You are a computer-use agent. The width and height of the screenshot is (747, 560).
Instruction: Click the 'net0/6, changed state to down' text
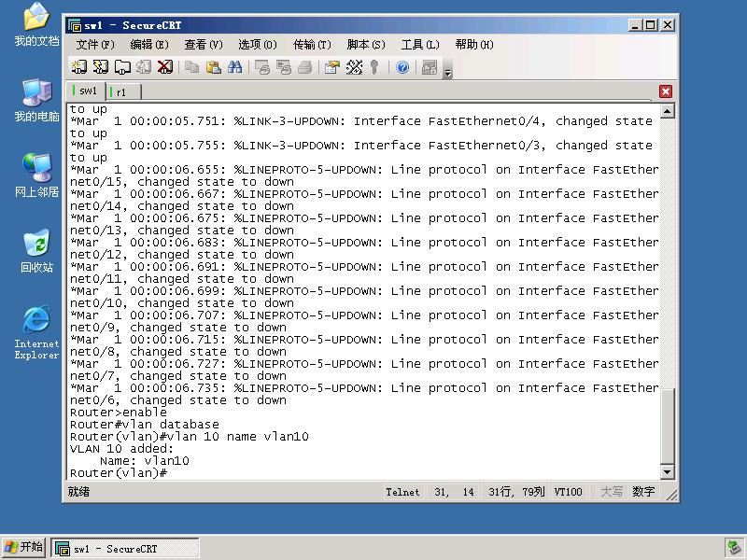click(x=178, y=400)
